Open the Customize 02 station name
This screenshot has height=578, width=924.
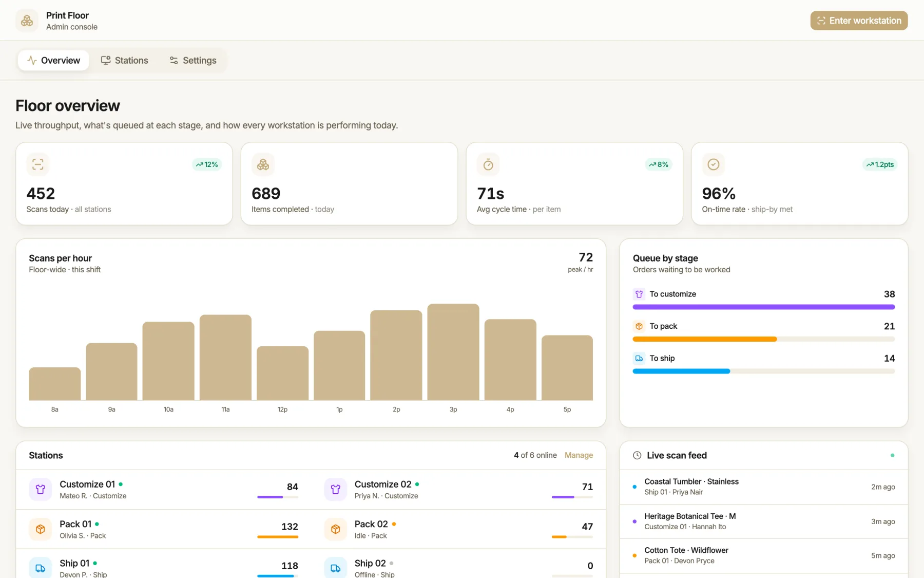[x=383, y=484]
